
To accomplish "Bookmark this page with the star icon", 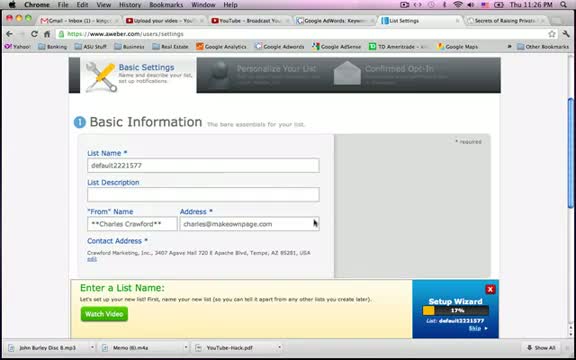I will click(551, 34).
